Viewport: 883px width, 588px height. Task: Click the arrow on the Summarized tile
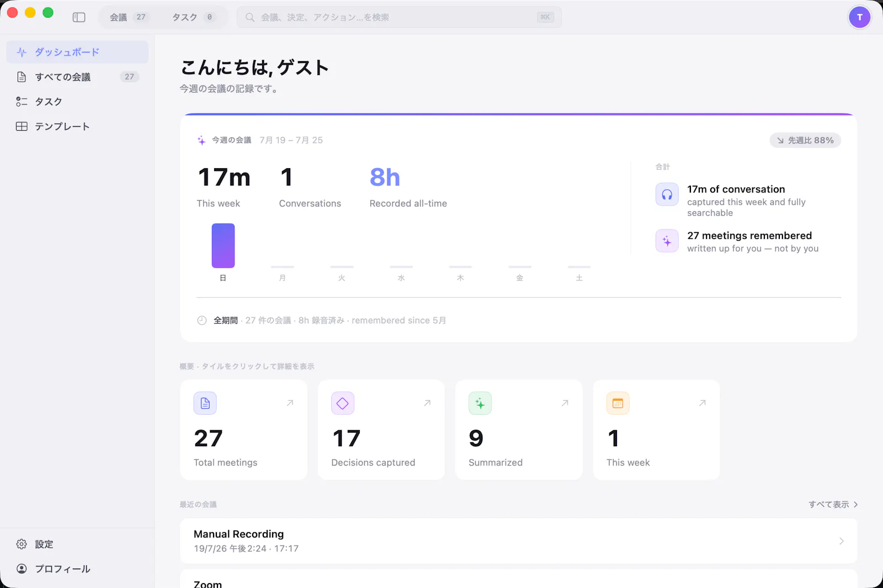tap(565, 403)
